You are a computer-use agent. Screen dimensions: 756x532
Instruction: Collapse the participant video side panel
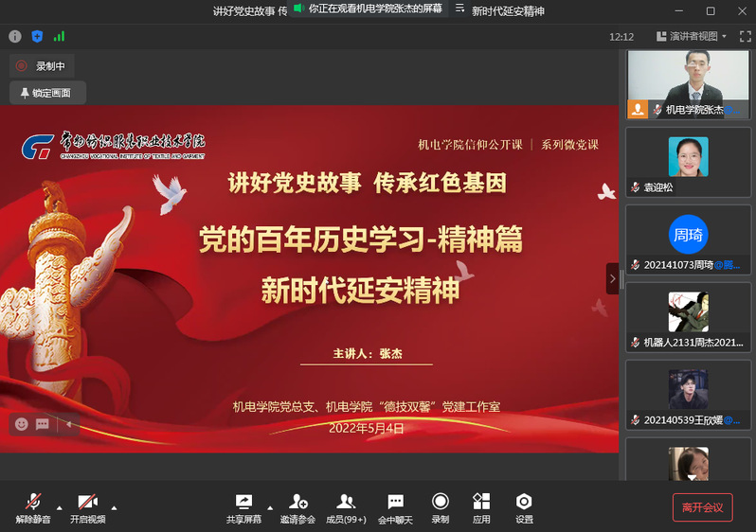pyautogui.click(x=612, y=278)
